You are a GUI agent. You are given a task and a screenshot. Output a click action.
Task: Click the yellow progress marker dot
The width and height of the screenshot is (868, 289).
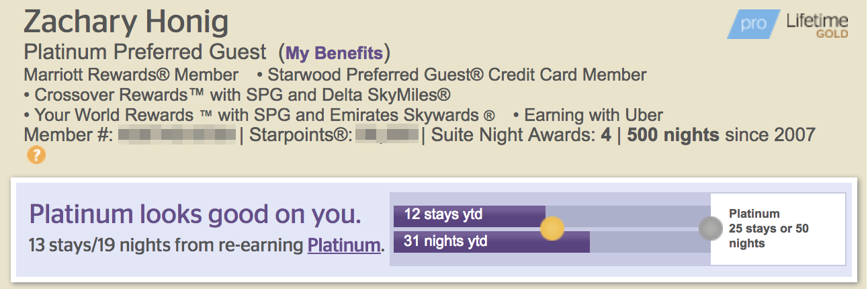[x=552, y=229]
